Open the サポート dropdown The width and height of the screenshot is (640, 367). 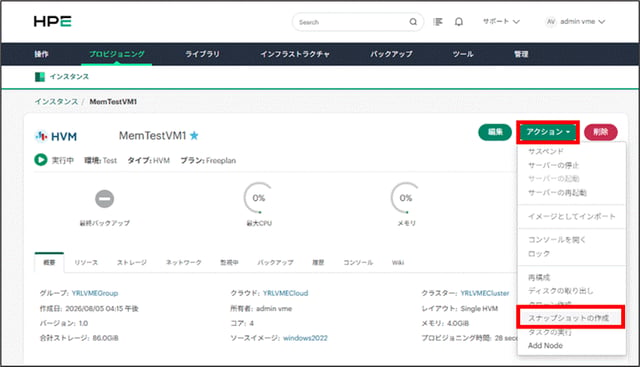pos(501,22)
